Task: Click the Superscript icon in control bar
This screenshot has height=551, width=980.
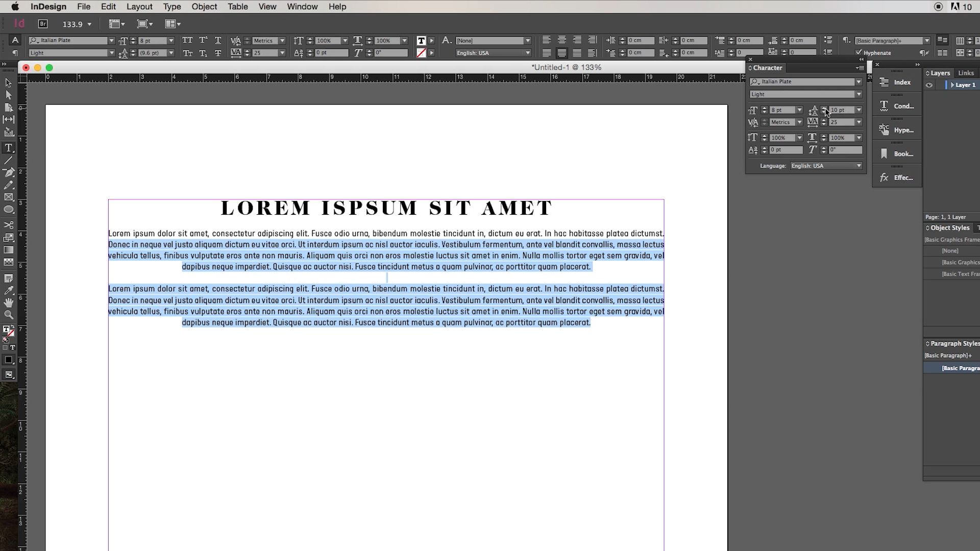Action: pyautogui.click(x=203, y=40)
